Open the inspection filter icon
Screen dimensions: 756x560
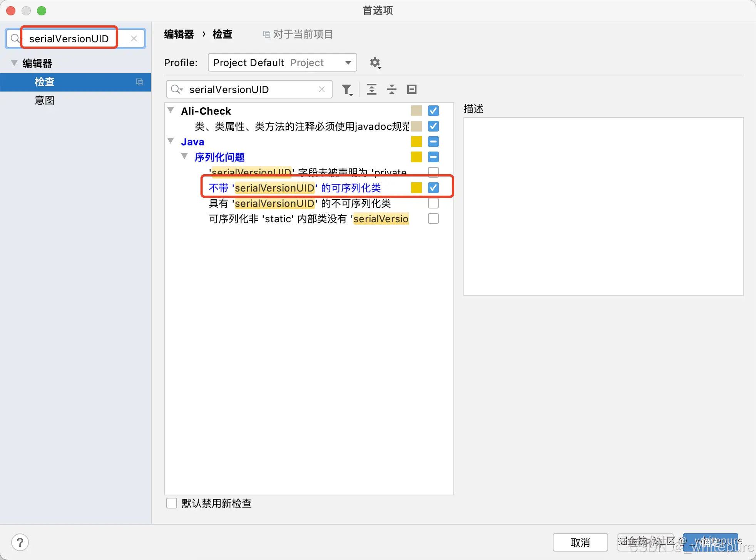[347, 89]
